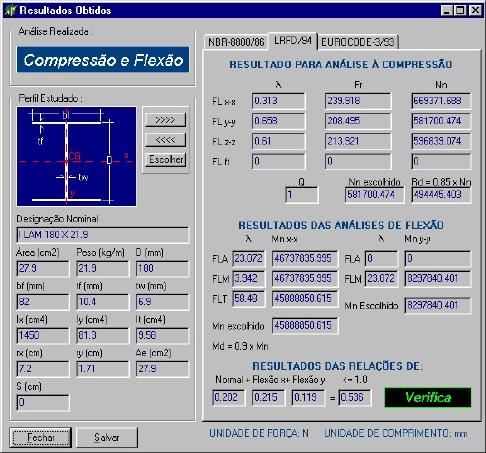Save results with the Salvar button
Screen dimensions: 486x453
[107, 437]
